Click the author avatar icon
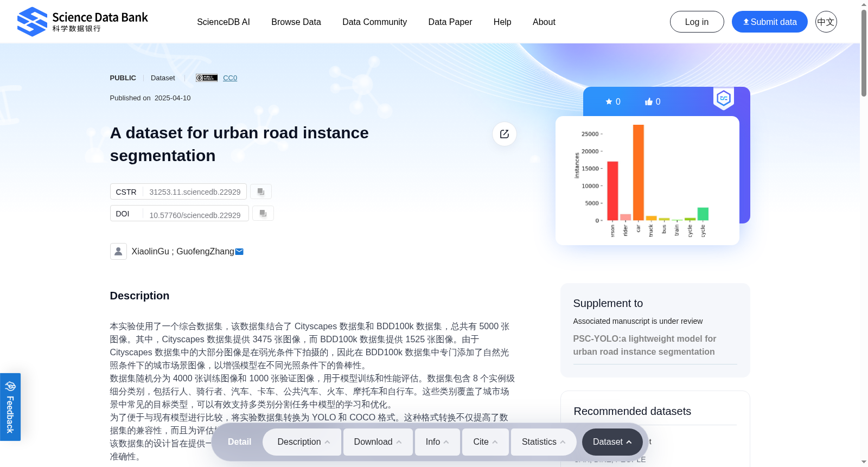 pyautogui.click(x=118, y=251)
